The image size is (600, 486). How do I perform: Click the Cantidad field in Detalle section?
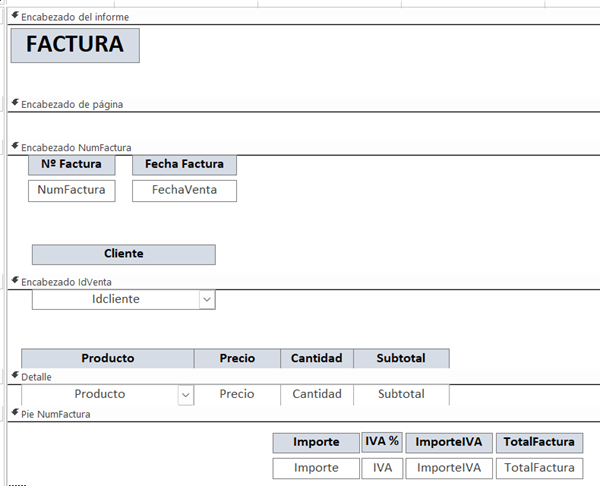pos(317,395)
